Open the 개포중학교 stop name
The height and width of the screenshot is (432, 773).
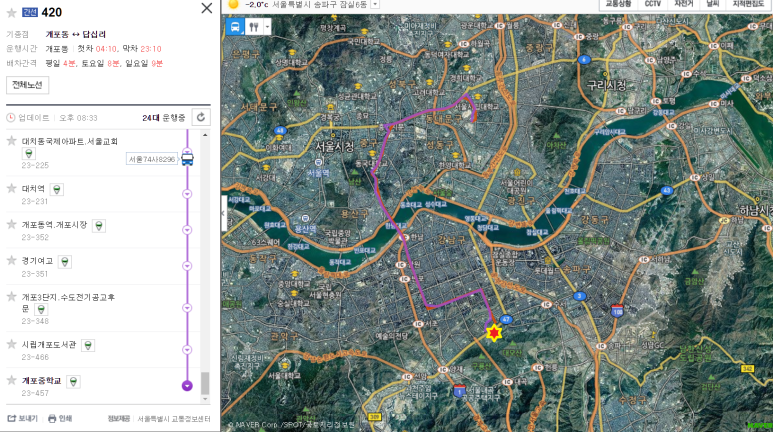41,381
